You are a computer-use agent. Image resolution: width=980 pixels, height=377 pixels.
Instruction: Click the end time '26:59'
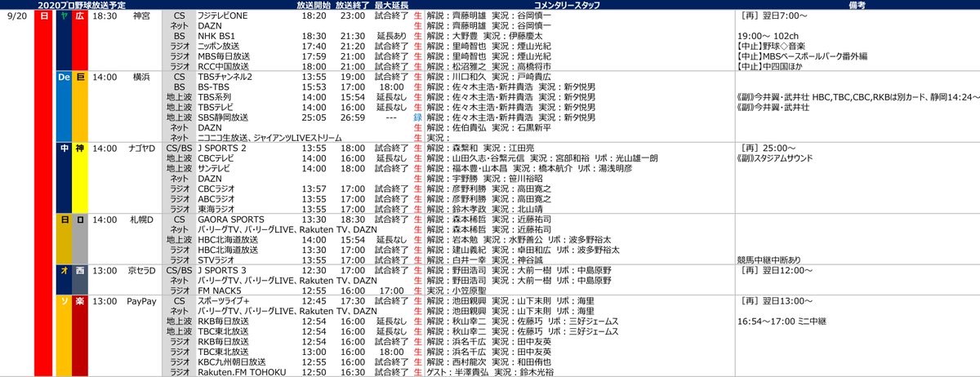tap(351, 118)
